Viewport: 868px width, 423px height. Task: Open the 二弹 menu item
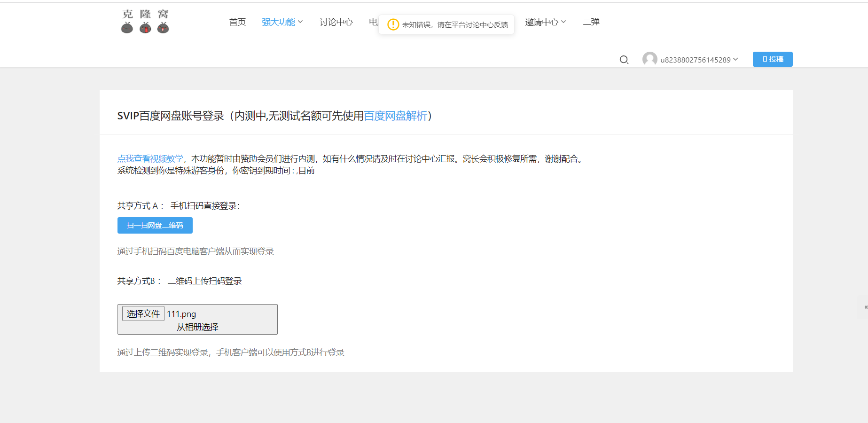pos(591,22)
